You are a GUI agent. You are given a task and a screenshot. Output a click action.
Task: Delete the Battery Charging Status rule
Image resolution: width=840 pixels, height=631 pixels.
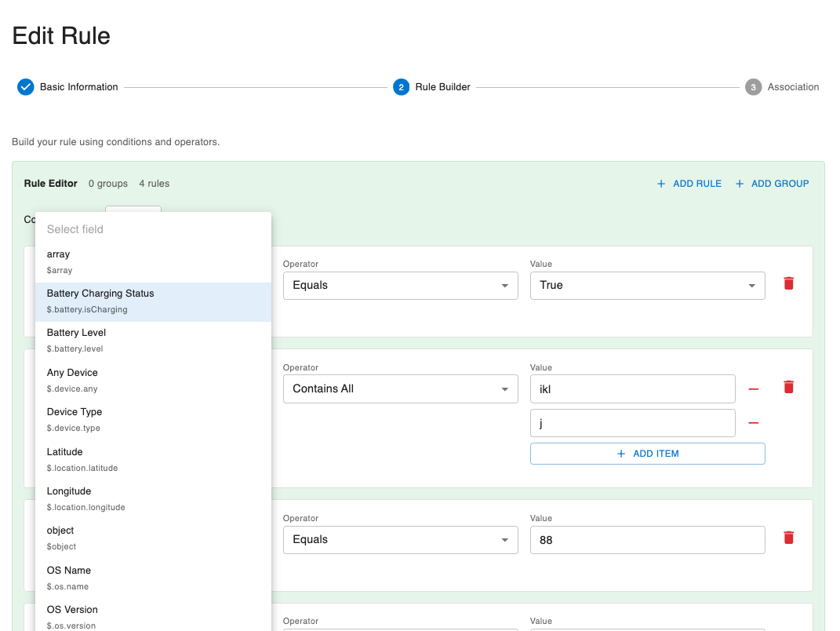[788, 284]
